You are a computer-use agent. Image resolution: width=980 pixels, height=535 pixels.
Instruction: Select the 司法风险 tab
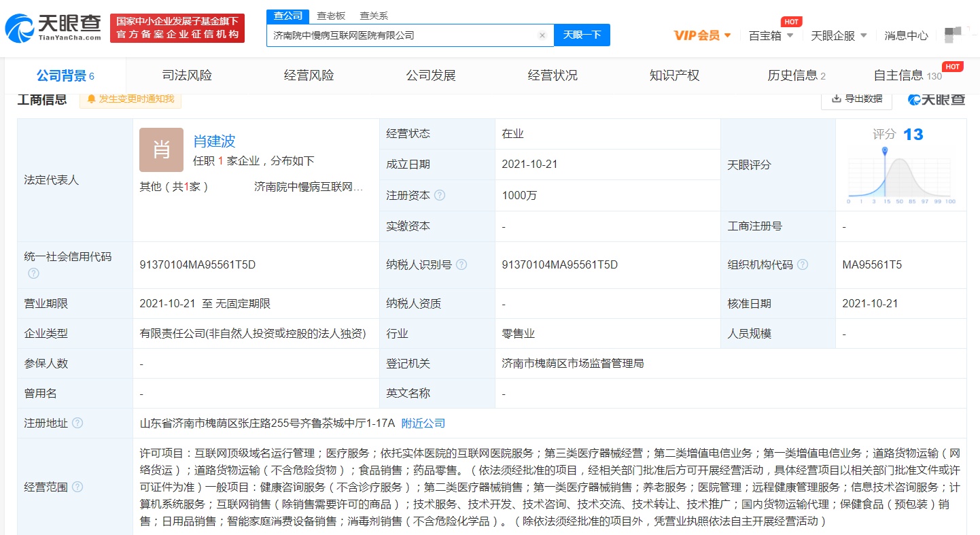(187, 75)
